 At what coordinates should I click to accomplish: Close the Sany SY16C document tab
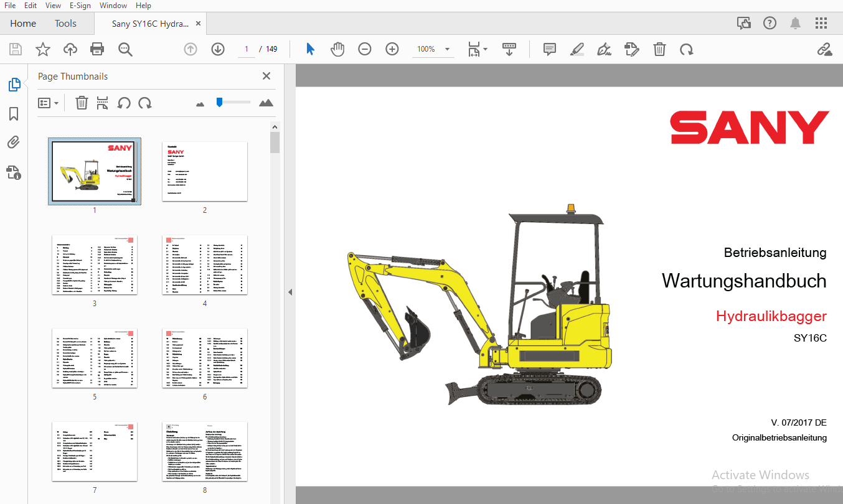tap(199, 24)
